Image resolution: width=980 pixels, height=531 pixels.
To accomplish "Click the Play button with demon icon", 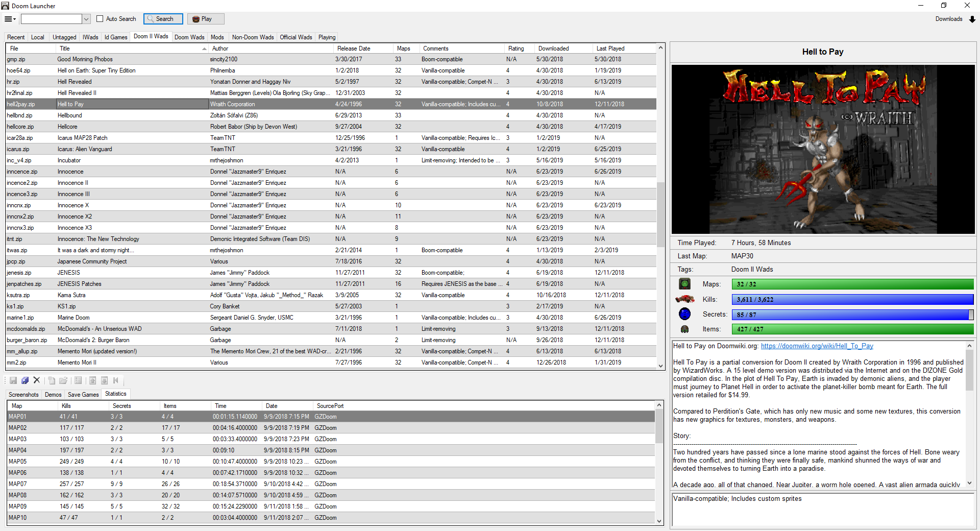I will [206, 19].
